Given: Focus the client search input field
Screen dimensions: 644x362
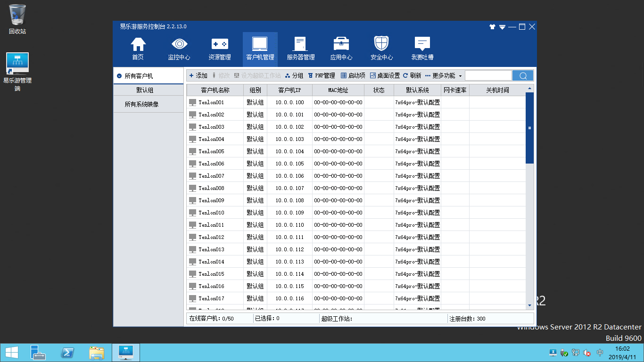Looking at the screenshot, I should [x=488, y=75].
